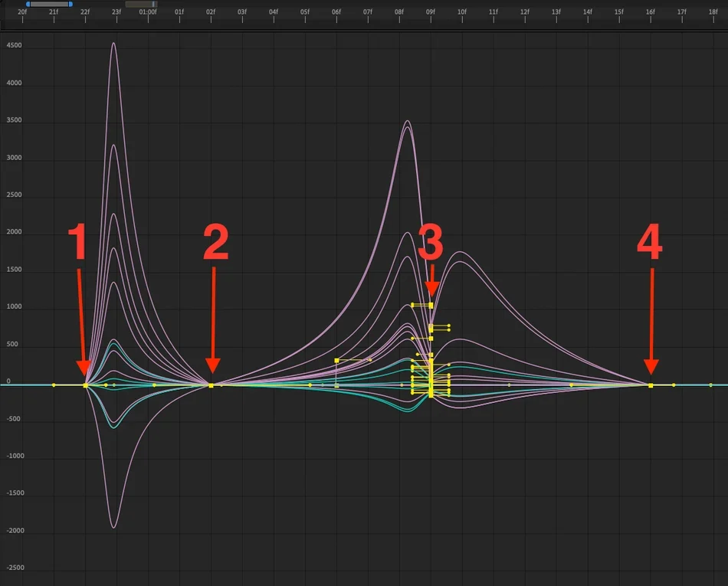Select the yellow keyframe at 06f above zero line
Screen dimensions: 728x586
[x=336, y=361]
